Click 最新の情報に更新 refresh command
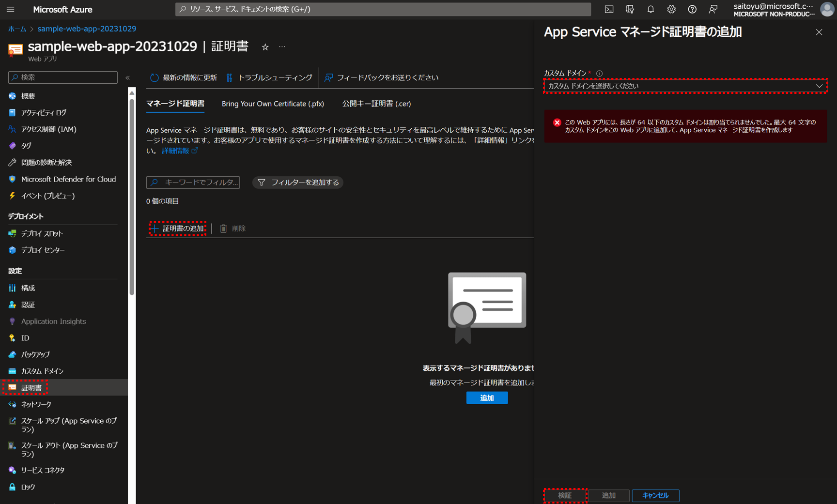837x504 pixels. 183,77
